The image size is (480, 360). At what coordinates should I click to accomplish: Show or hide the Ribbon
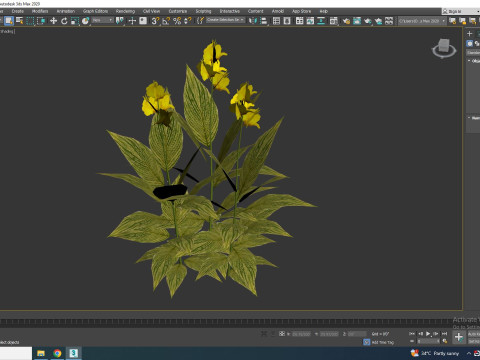point(299,21)
